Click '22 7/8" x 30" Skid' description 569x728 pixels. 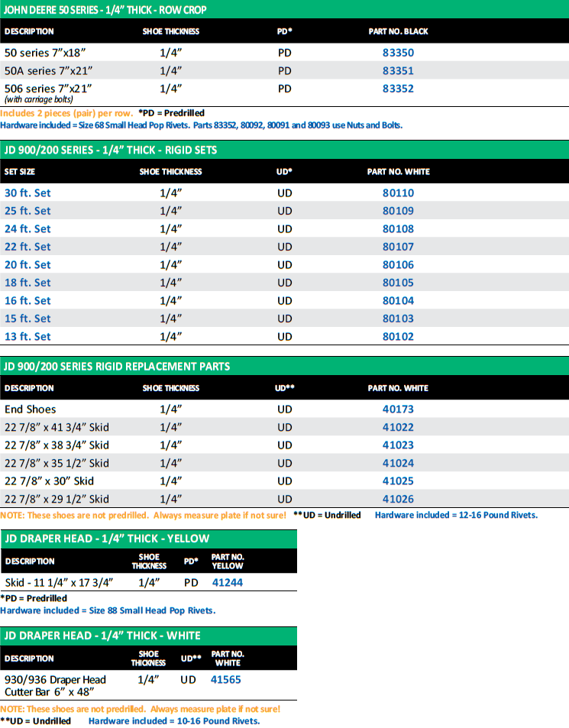(x=49, y=481)
